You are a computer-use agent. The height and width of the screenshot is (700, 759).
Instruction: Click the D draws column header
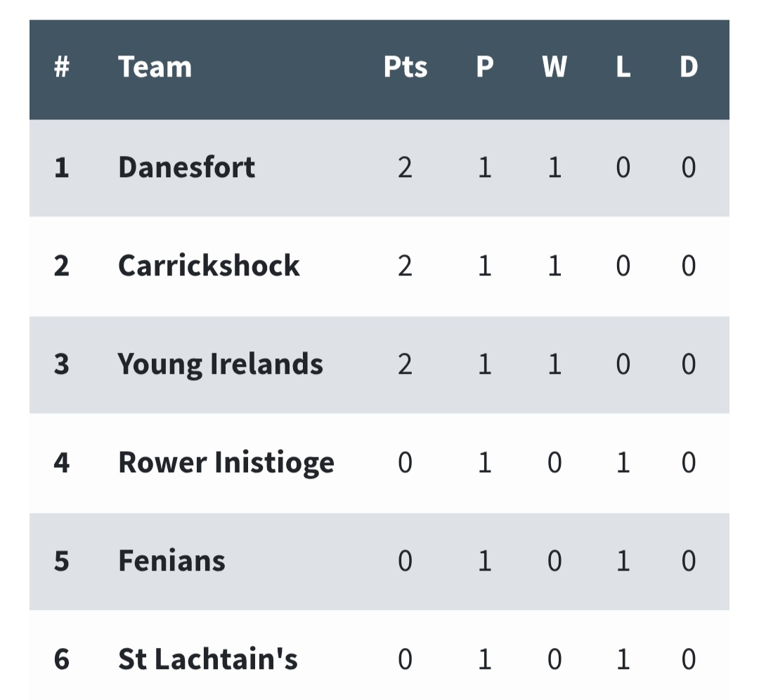(x=688, y=67)
